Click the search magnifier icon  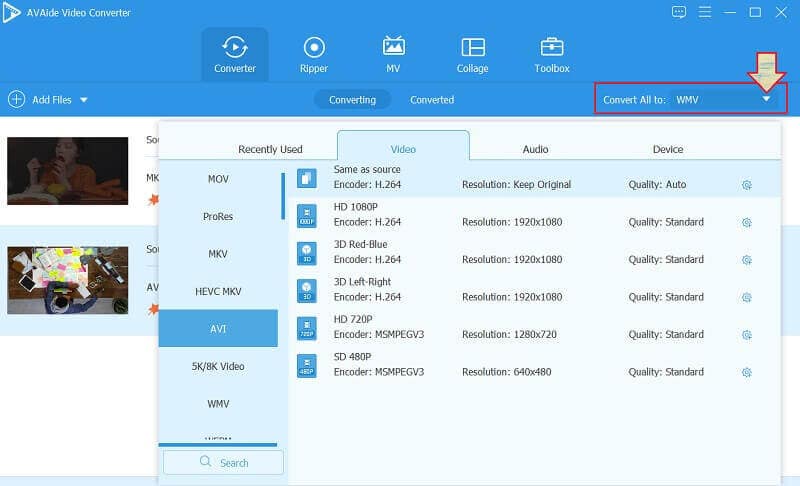[205, 462]
